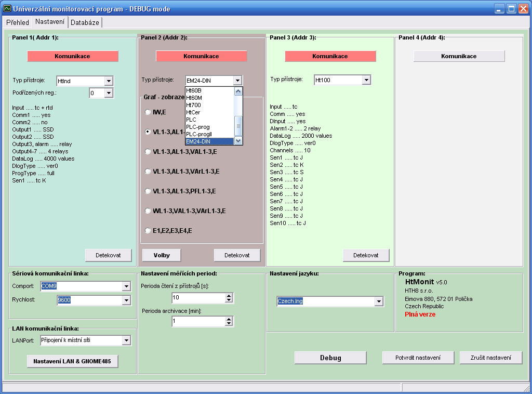Screen dimensions: 532x394
Task: Decrease Perioda archivace value
Action: tap(229, 324)
